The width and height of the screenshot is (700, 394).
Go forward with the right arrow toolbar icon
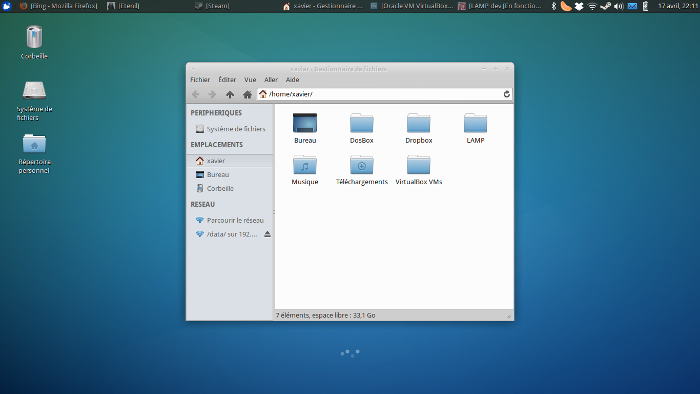212,94
